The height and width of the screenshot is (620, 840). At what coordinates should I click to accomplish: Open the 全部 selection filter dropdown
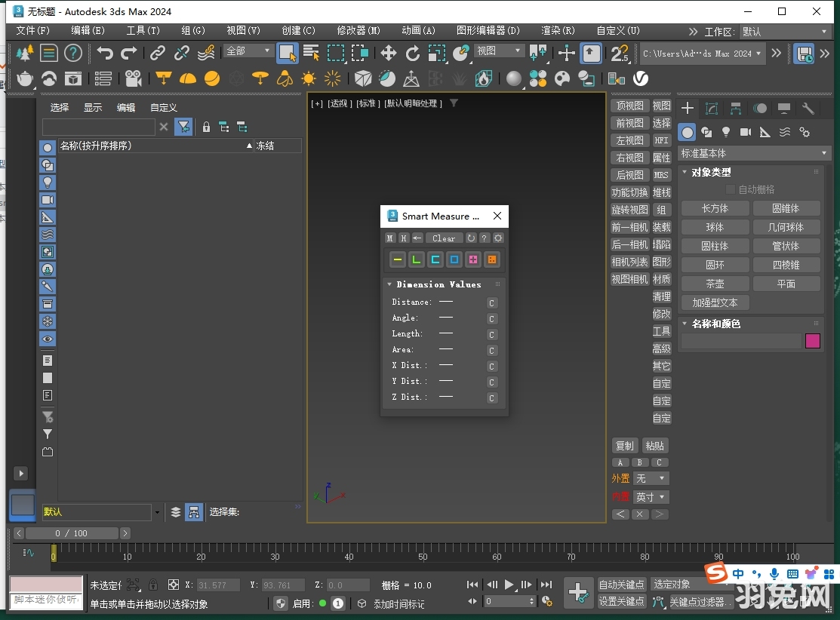[248, 50]
